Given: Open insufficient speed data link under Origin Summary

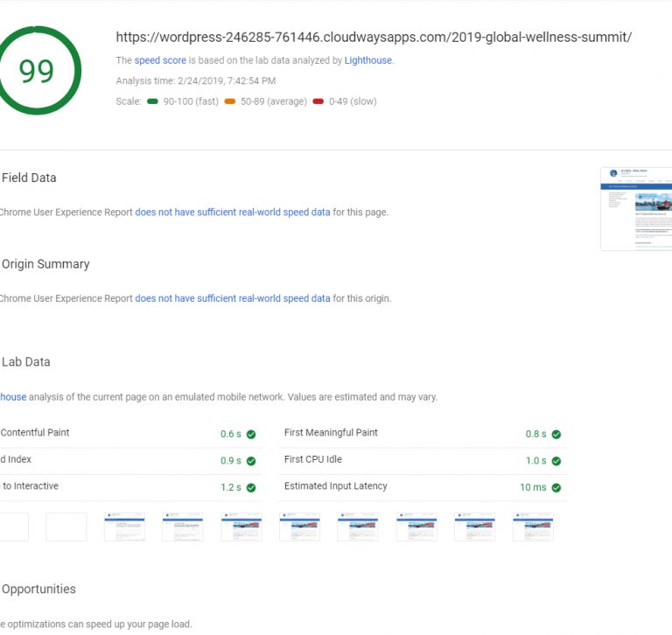Looking at the screenshot, I should [x=233, y=298].
